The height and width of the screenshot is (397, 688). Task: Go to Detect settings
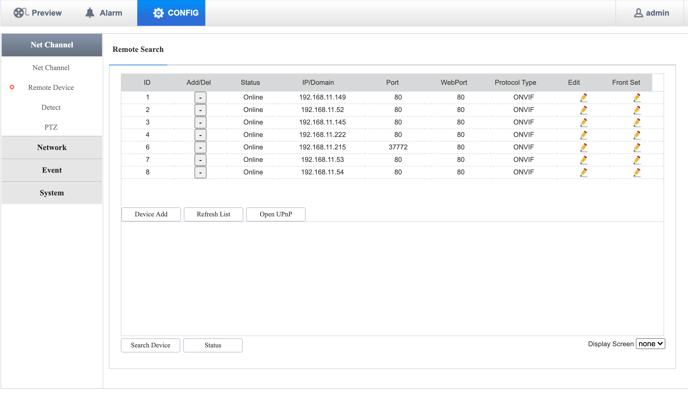51,107
